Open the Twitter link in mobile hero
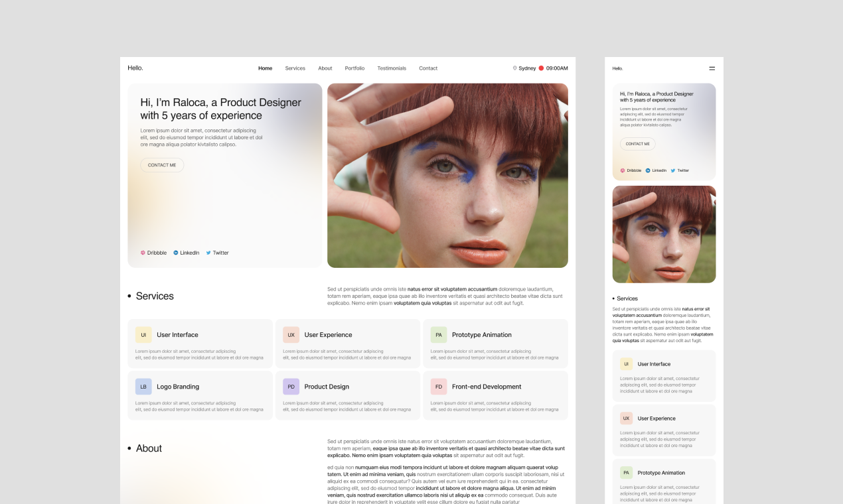Image resolution: width=843 pixels, height=504 pixels. (x=680, y=170)
